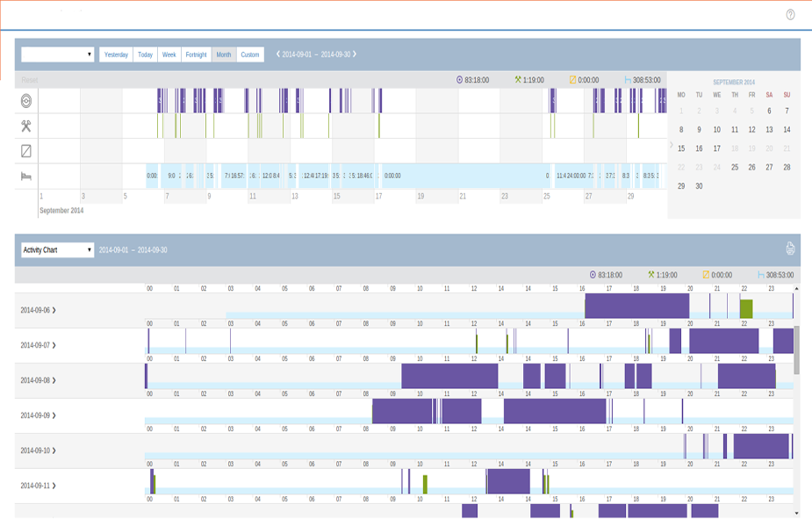Click the activity chart vertical scrollbar

coord(796,351)
